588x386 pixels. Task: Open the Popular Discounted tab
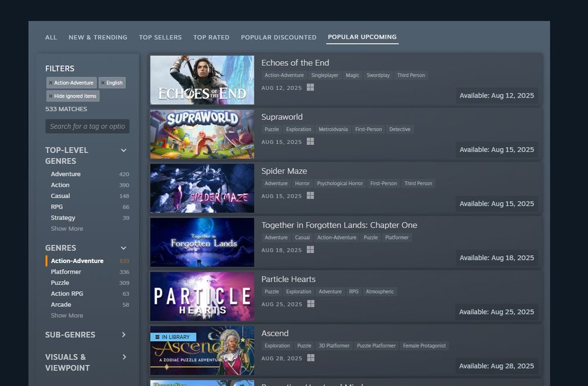click(x=279, y=38)
